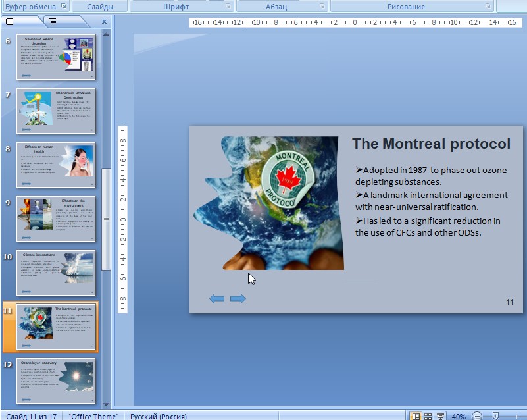Click the thumbnail pane scroll-down arrow
Image resolution: width=527 pixels, height=420 pixels.
(106, 404)
